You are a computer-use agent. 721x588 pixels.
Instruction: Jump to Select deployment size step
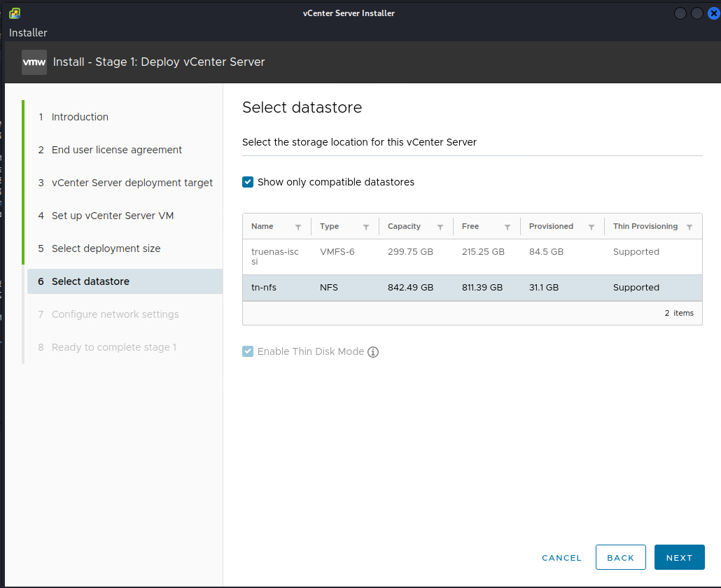[106, 248]
